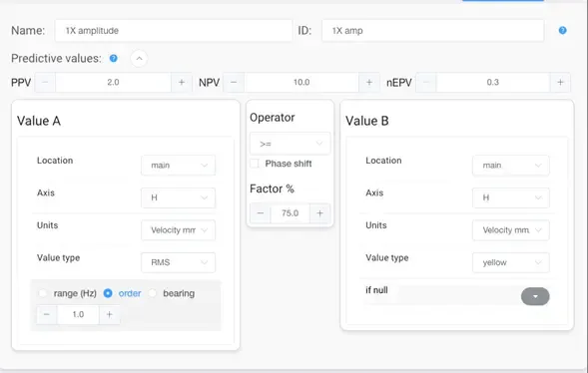The image size is (588, 373).
Task: Decrease the NPV value with minus
Action: 234,82
